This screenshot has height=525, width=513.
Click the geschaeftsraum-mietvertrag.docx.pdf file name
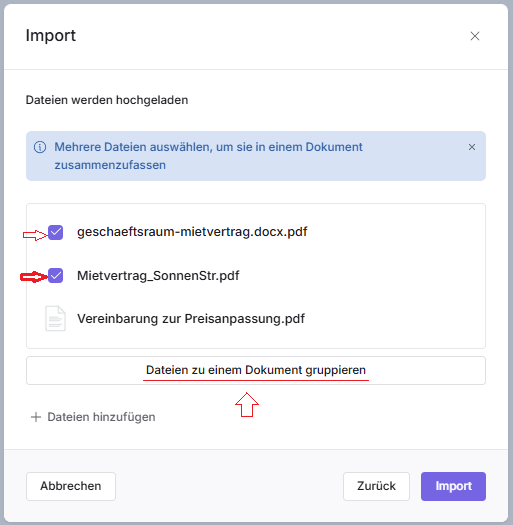tap(192, 232)
